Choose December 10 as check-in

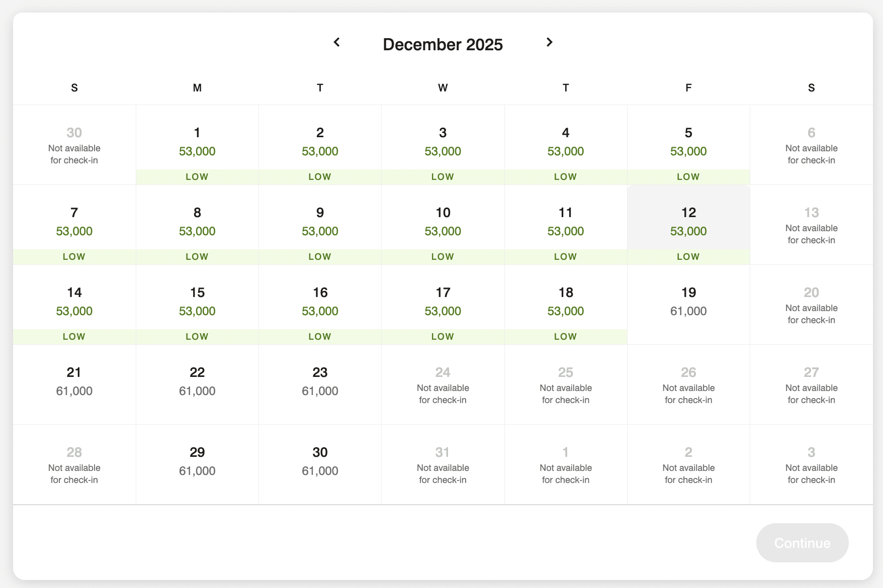(x=443, y=225)
